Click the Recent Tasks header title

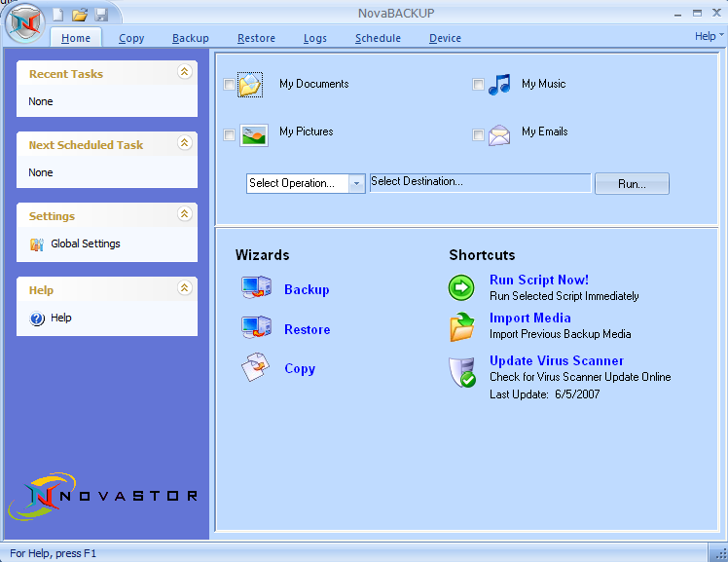click(x=66, y=74)
